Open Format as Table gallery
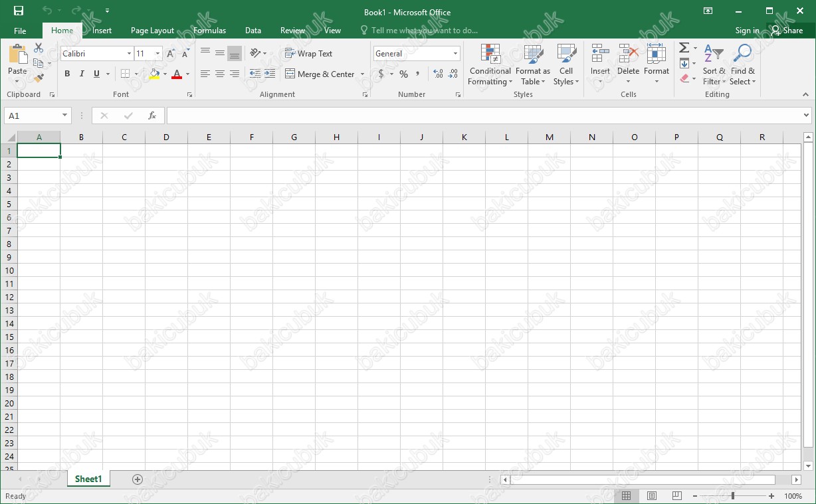This screenshot has width=816, height=504. (533, 64)
